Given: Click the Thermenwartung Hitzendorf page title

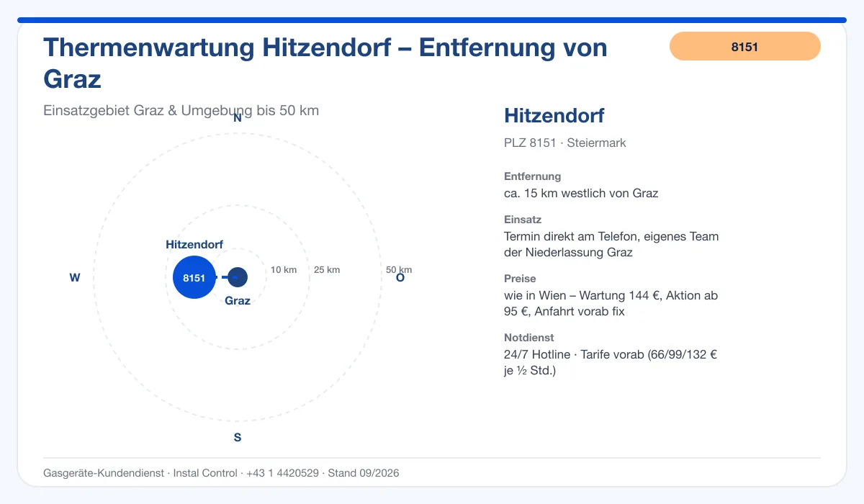Looking at the screenshot, I should point(325,63).
